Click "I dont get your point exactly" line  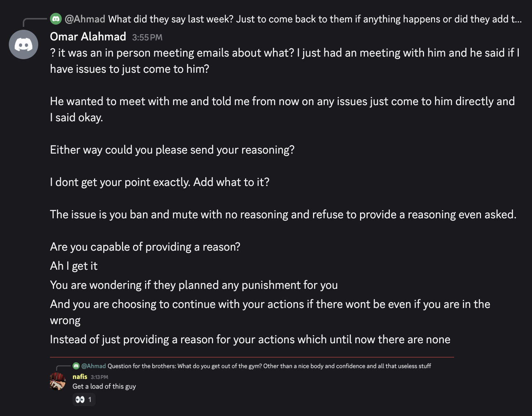(159, 182)
